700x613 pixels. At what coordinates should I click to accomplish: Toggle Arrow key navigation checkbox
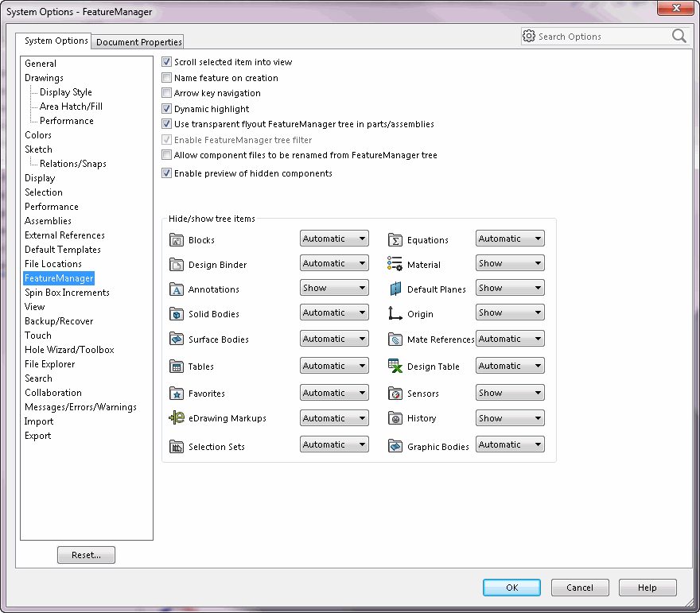pos(166,93)
